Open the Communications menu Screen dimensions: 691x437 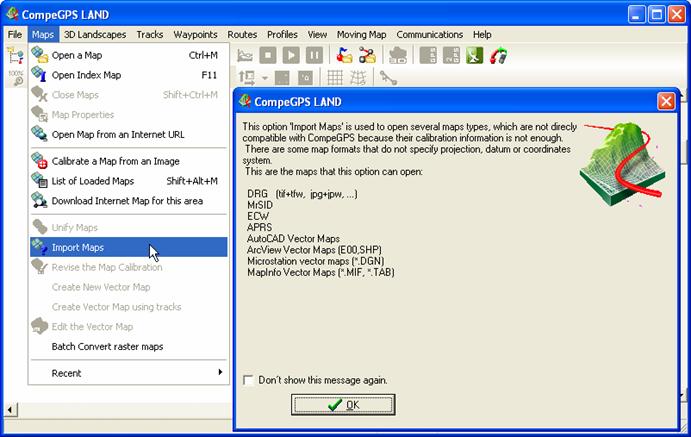430,34
